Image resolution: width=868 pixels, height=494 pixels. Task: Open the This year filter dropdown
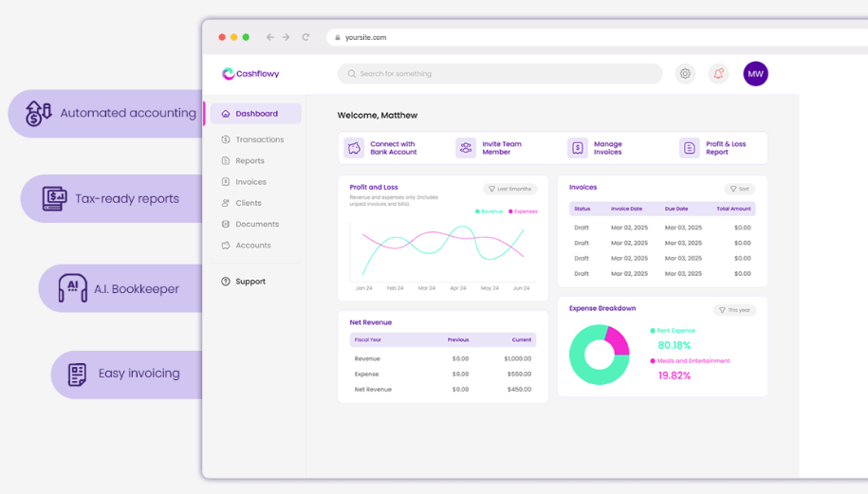point(734,310)
